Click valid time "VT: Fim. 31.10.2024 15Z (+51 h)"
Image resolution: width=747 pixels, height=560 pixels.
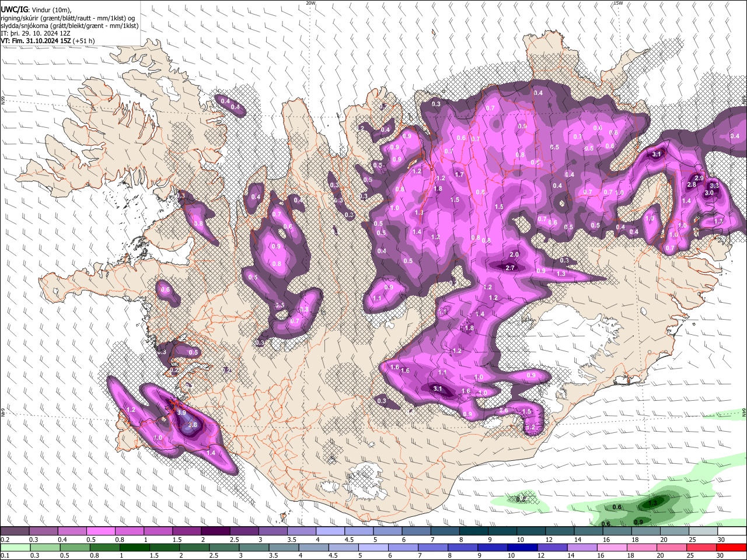pos(48,41)
